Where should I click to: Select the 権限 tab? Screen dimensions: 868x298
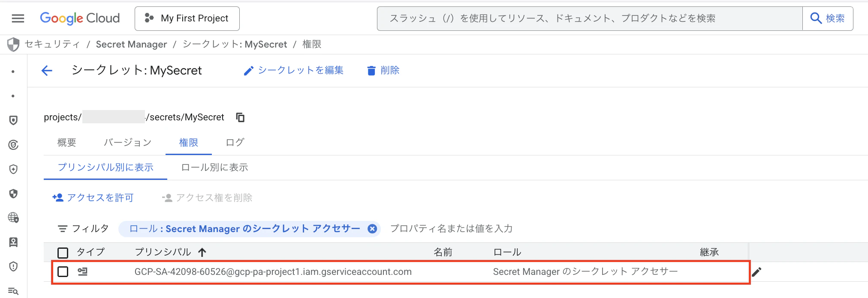(x=189, y=143)
